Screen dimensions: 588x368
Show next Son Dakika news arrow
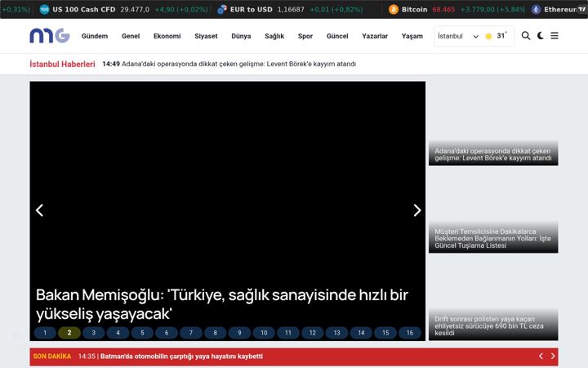(553, 356)
